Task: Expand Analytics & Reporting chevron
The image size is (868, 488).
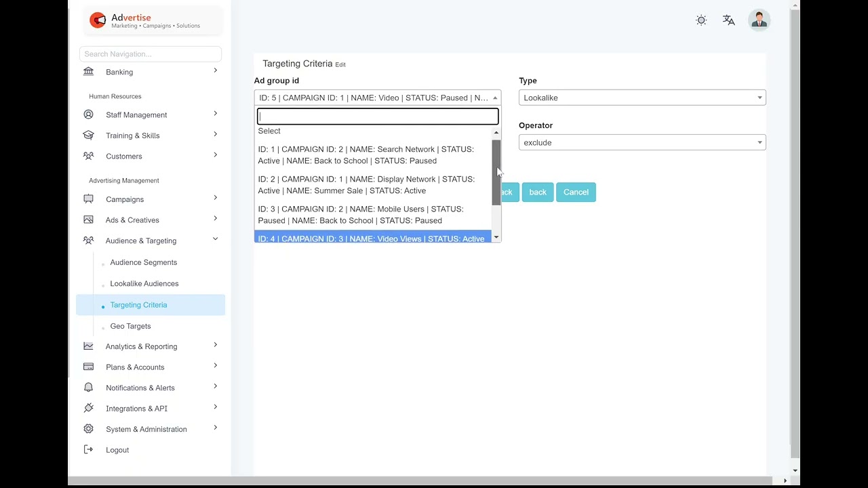Action: pos(216,345)
